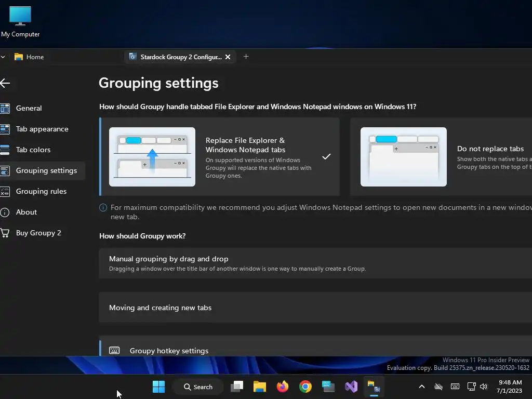Open volume control from the tray

(x=484, y=387)
